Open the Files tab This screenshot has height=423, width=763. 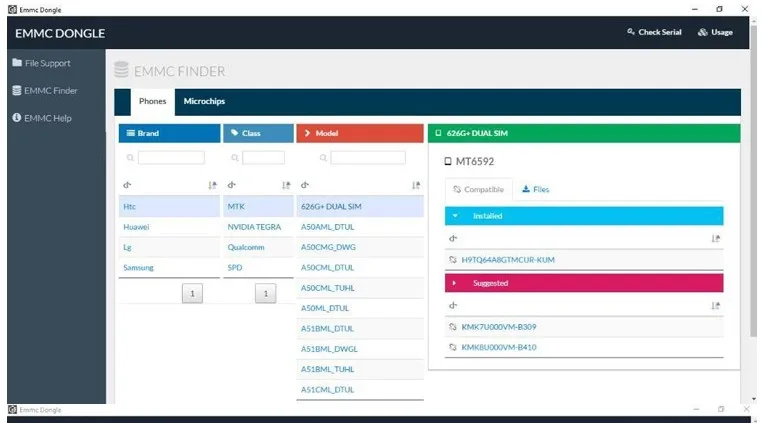click(535, 189)
